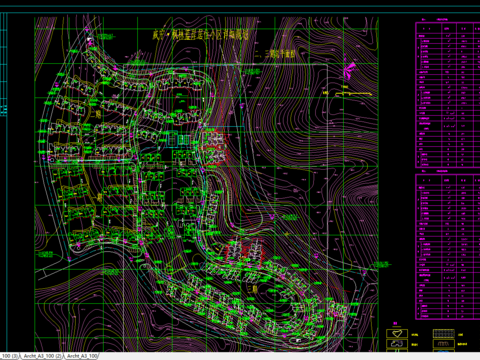Pick the red-outlined building cluster near center
Viewport: 480px width, 360px height.
[214, 148]
